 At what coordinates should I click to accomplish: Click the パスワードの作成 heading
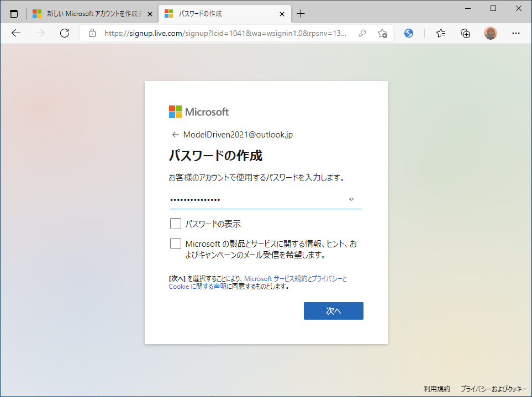(216, 156)
